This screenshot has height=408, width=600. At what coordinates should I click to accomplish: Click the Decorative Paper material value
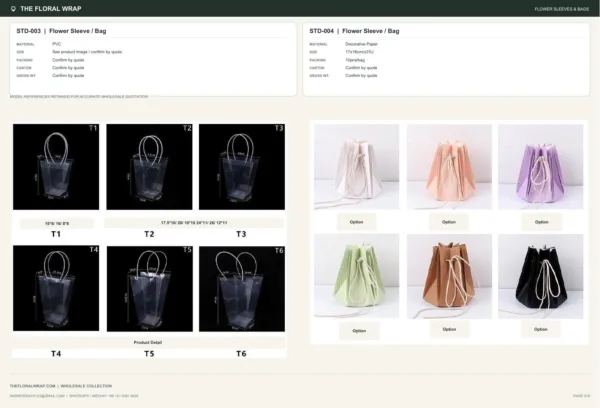point(361,44)
